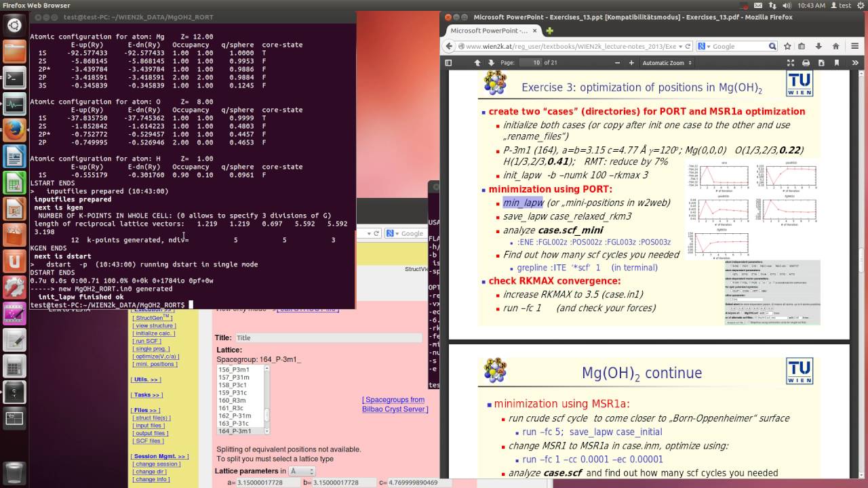Open the Terminal icon in the launcher

pyautogui.click(x=14, y=78)
